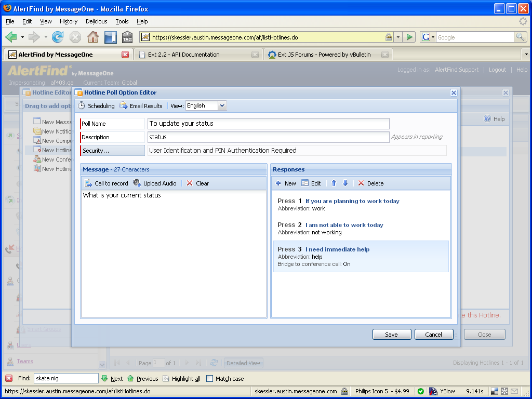Click the Logout link in page header
The width and height of the screenshot is (532, 399).
point(497,70)
